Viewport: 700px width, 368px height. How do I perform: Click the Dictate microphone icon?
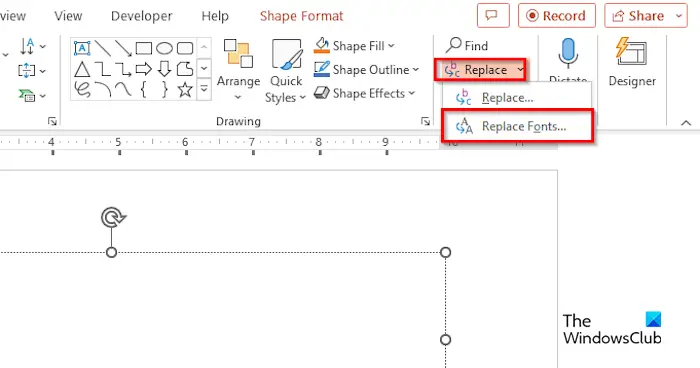point(567,53)
